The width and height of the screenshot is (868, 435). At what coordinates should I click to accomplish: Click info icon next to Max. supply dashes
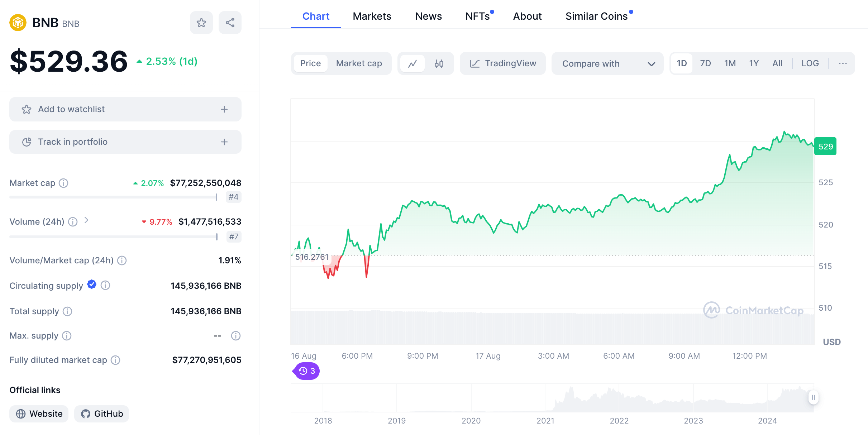[236, 336]
